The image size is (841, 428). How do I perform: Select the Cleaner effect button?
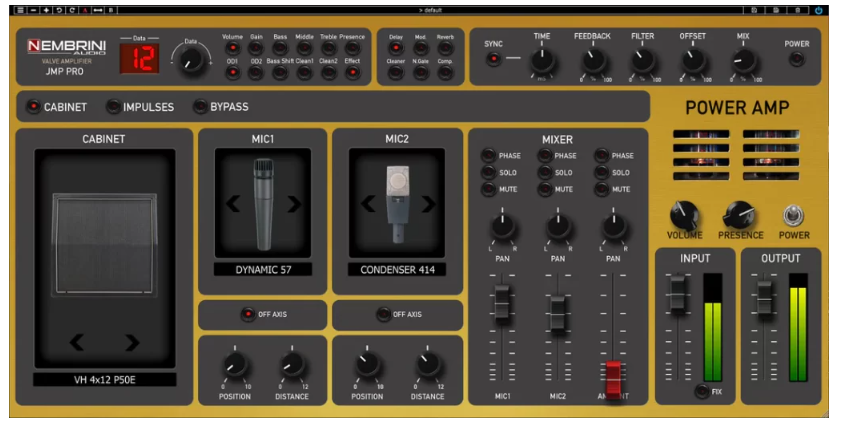(396, 72)
